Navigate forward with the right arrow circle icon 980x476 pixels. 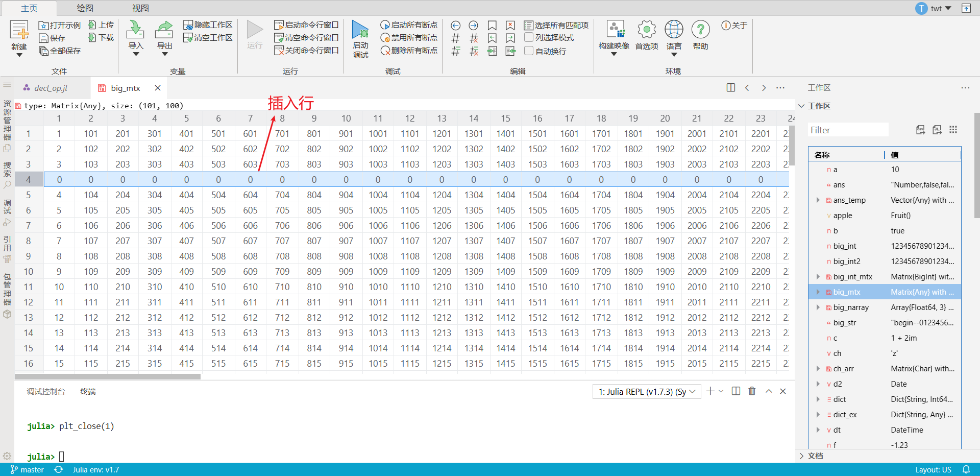tap(474, 26)
